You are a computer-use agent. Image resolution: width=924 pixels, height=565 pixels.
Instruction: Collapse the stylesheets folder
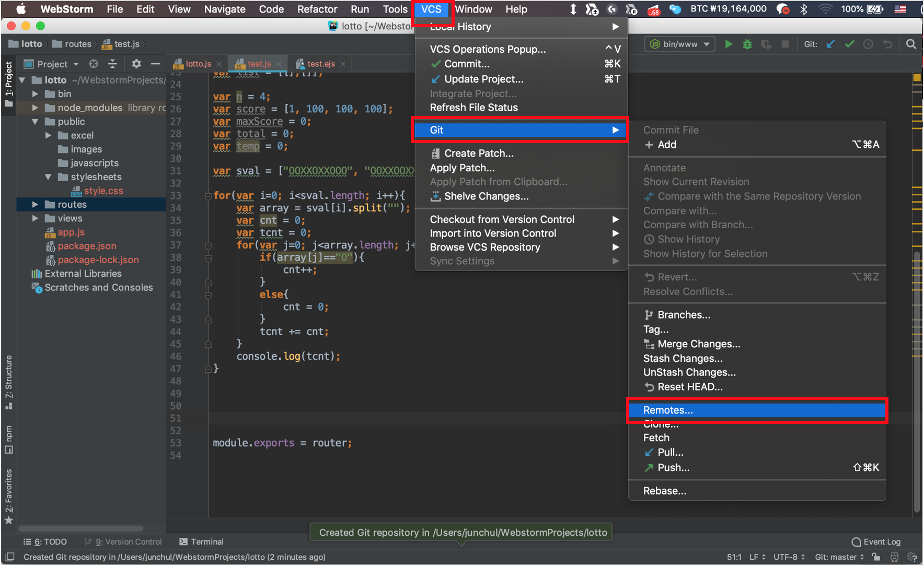click(48, 177)
